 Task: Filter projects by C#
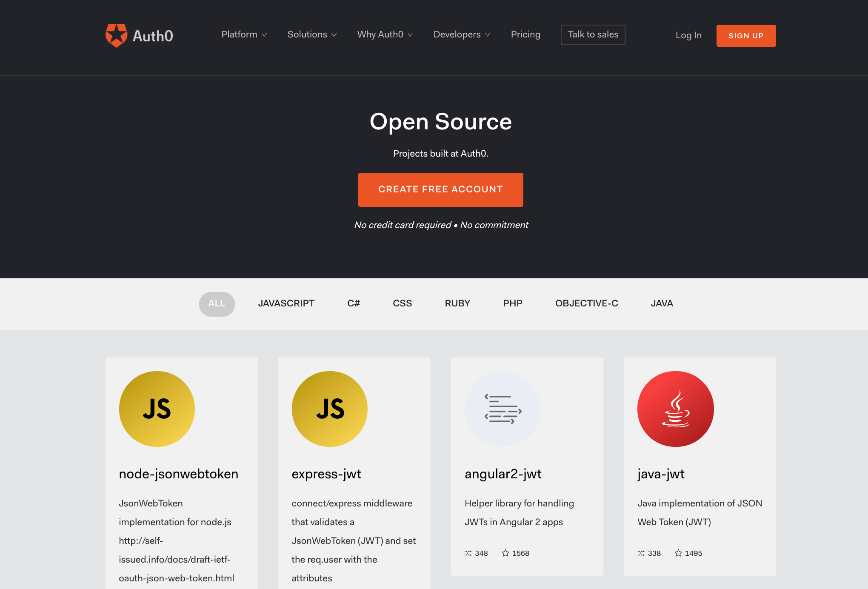click(x=354, y=303)
